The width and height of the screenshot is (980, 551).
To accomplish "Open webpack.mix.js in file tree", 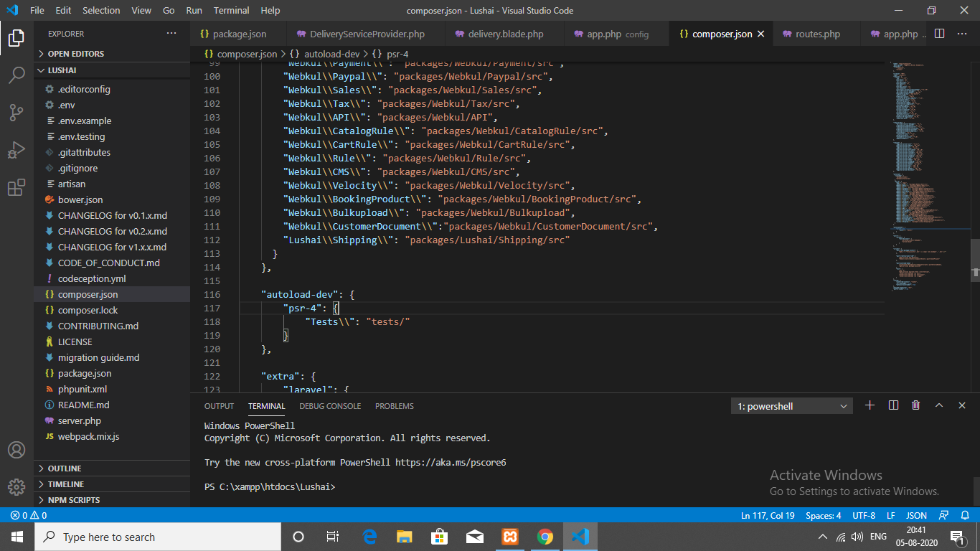I will (x=112, y=436).
